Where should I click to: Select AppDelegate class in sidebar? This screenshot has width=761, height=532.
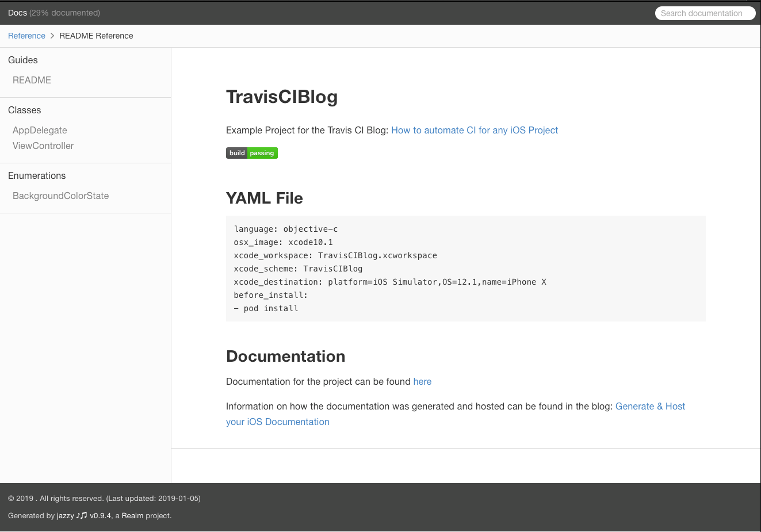pos(40,130)
